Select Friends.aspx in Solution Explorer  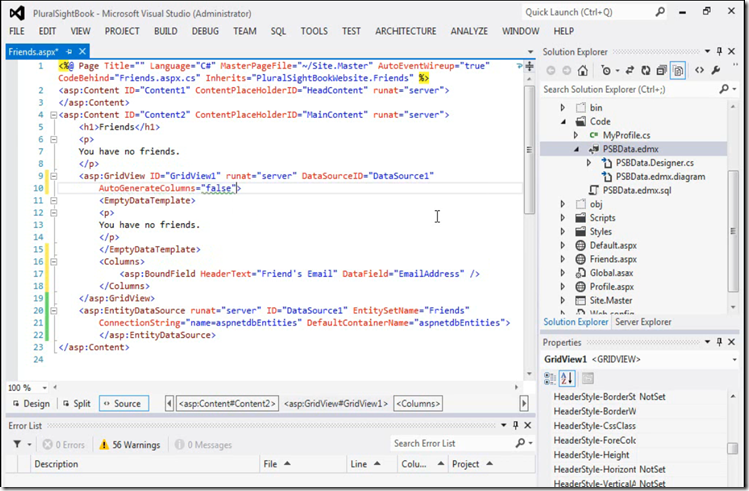[613, 259]
